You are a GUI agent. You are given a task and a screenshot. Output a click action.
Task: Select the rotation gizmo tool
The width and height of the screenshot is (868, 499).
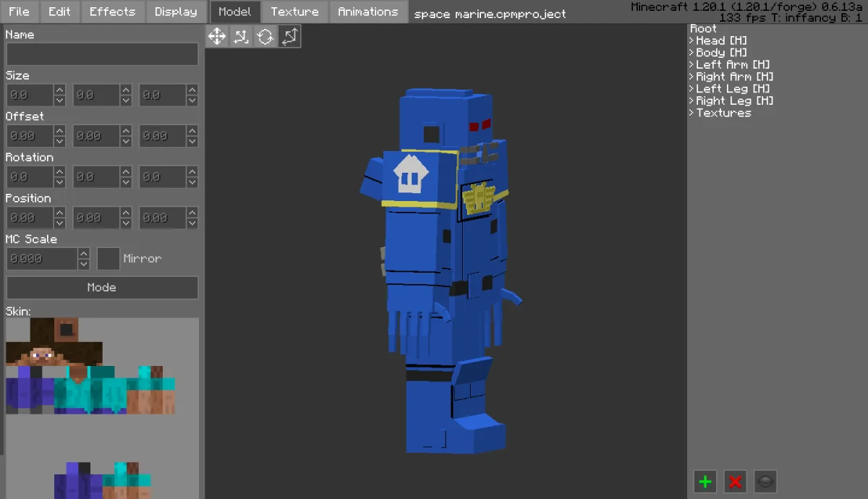click(265, 36)
